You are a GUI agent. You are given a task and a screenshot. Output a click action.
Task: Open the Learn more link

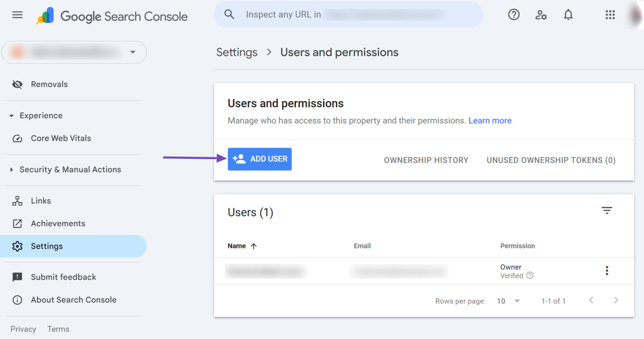[x=489, y=121]
